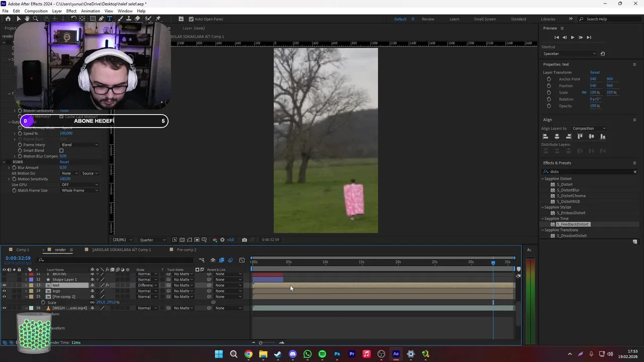Expand the Shape Layer 1 properties

26,280
